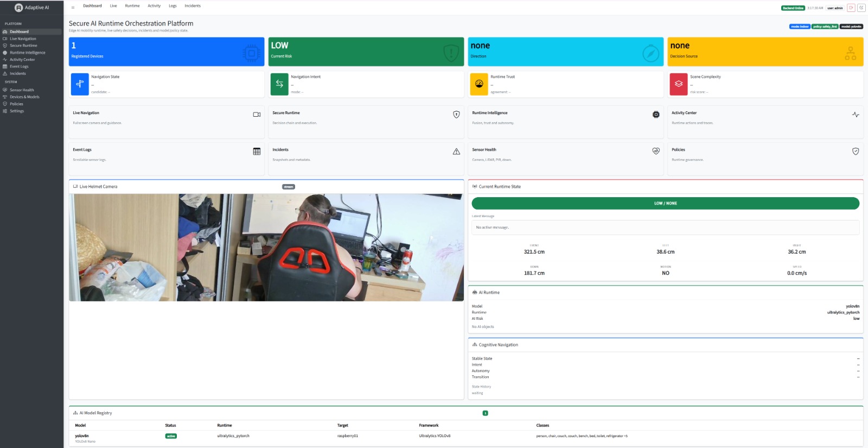Switch to dark mode with moon icon
Screen dimensions: 868x448
861,8
